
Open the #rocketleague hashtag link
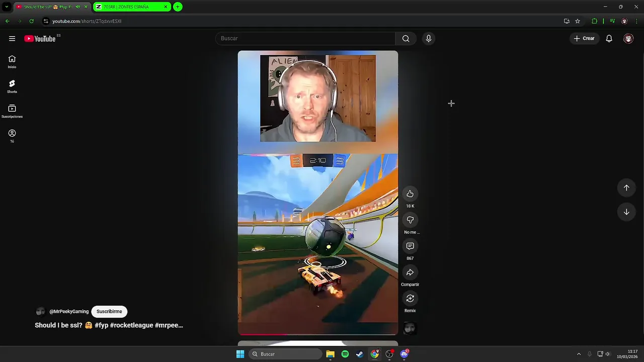click(x=131, y=325)
